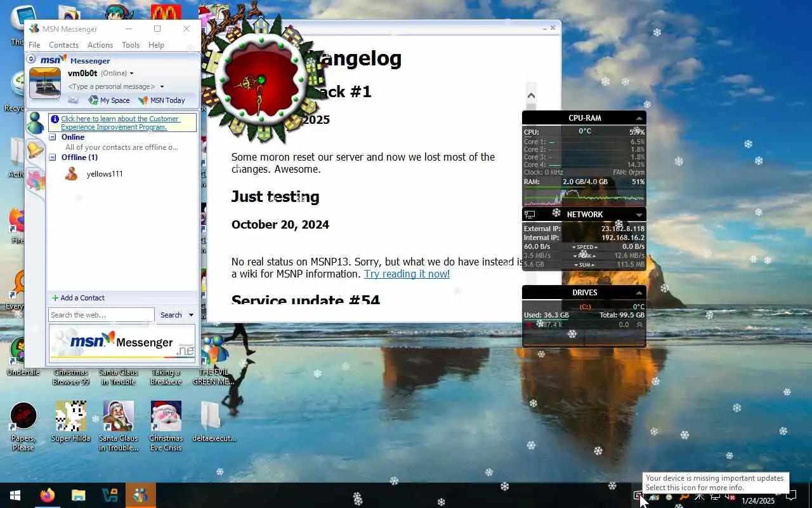Launch Firefox from the taskbar

[48, 495]
